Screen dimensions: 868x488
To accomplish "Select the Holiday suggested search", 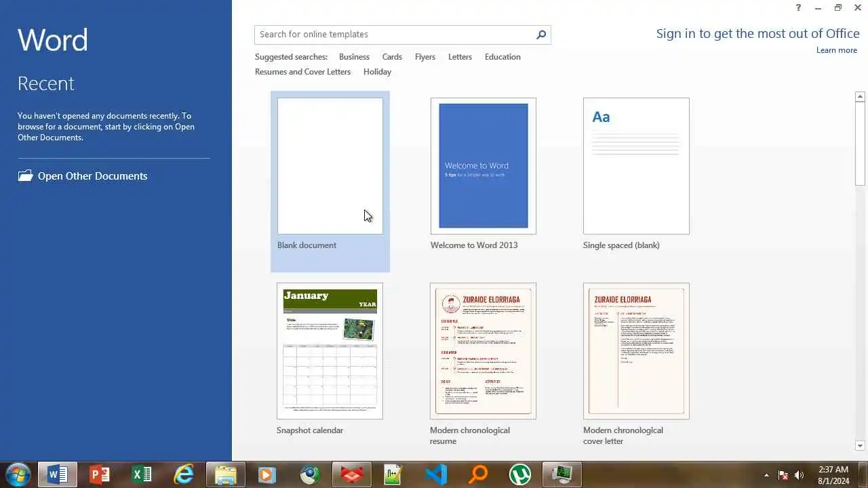I will pyautogui.click(x=377, y=72).
